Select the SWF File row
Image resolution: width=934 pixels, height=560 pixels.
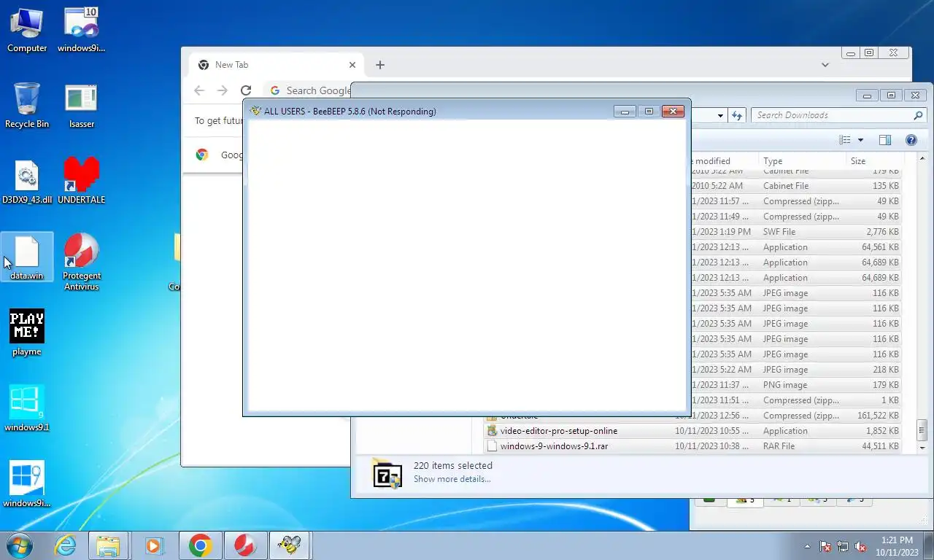click(796, 232)
